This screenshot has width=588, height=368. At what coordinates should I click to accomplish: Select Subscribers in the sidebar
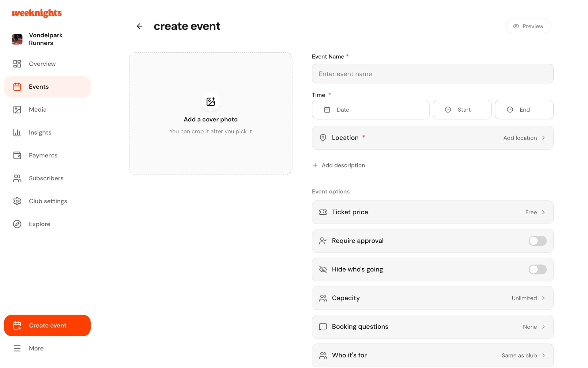click(47, 178)
